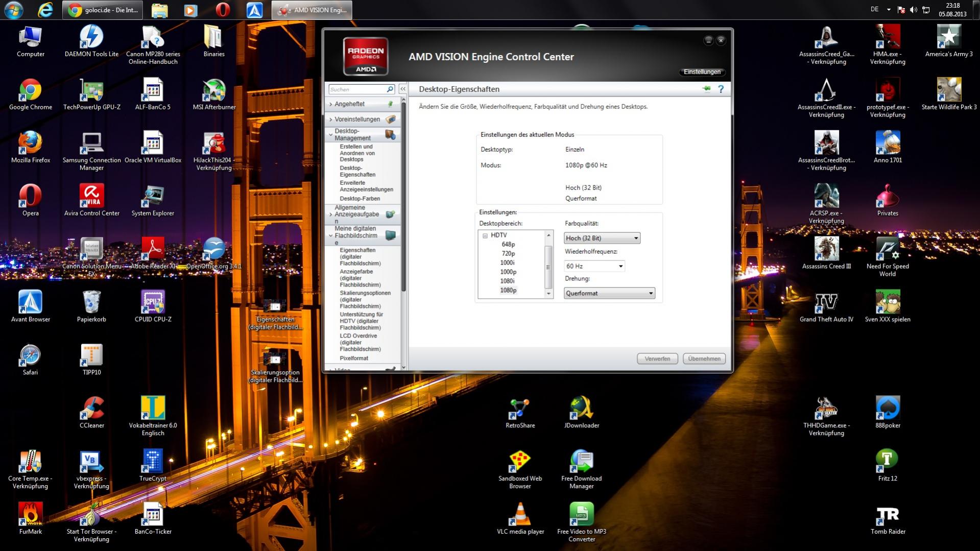Open Internet Explorer from the taskbar
This screenshot has width=980, height=551.
pos(45,10)
